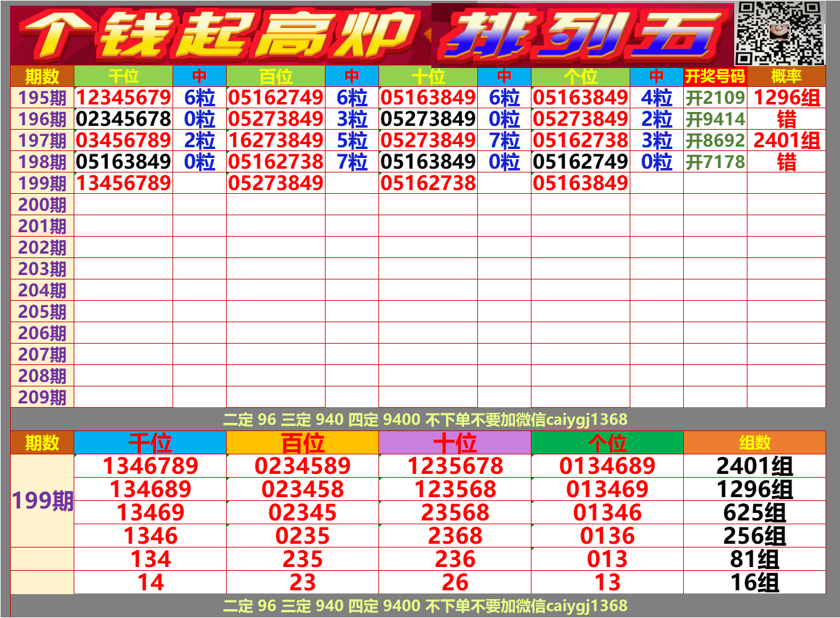
Task: Select the red 错 cell of 198期
Action: tap(787, 161)
